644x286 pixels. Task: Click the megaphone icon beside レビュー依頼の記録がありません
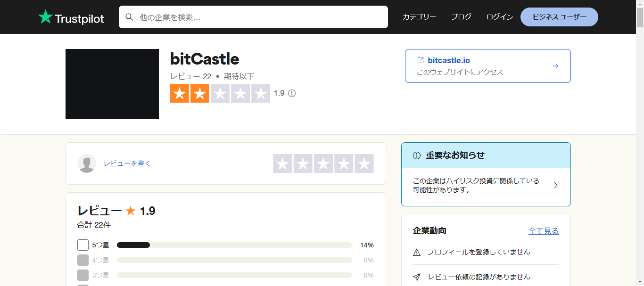(416, 277)
